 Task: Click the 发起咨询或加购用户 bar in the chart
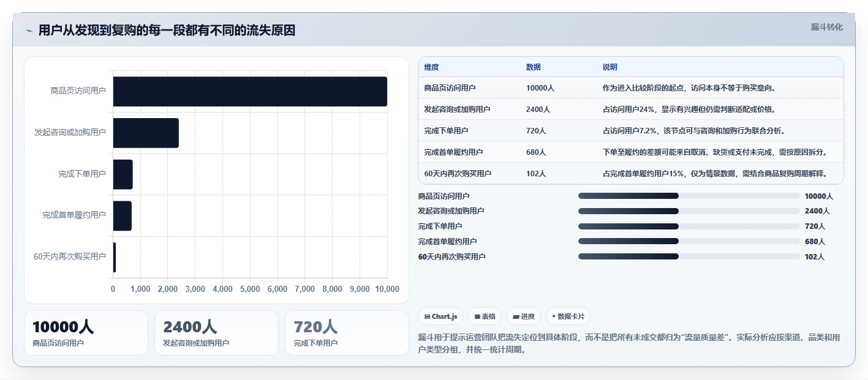[146, 133]
